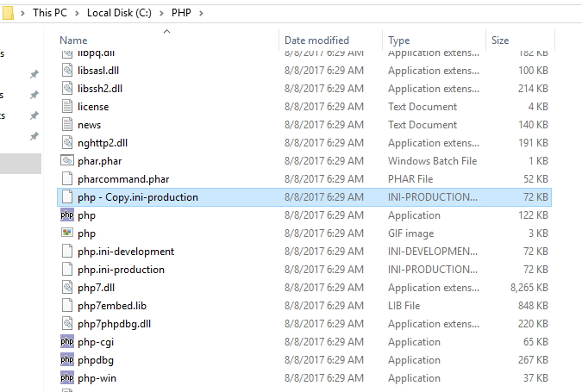Select the php7embed.lib file name
Viewport: 582px width, 392px height.
[x=112, y=306]
